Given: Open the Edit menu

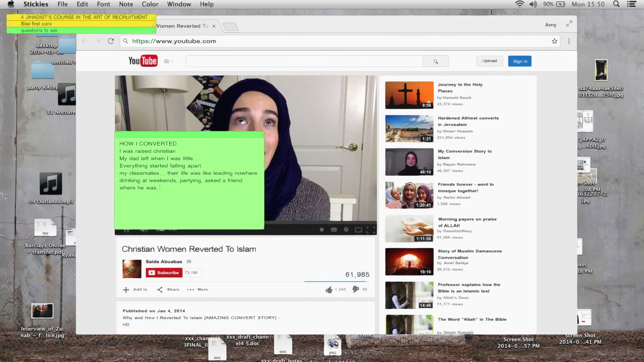Looking at the screenshot, I should (x=82, y=4).
